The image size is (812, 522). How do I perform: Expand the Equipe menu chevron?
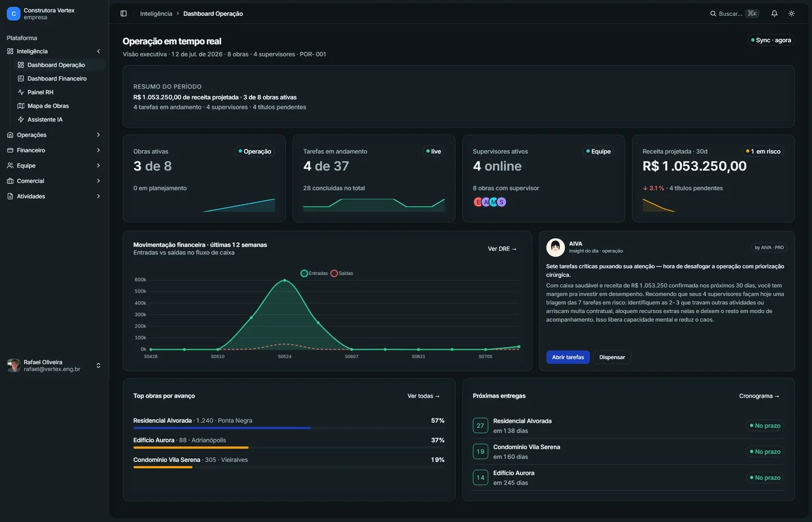[x=99, y=165]
